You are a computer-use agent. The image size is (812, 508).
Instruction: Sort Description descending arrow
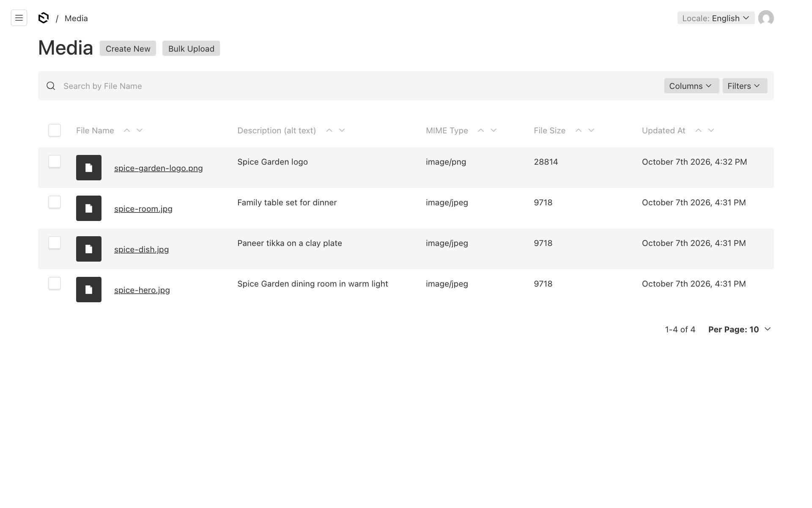click(x=342, y=130)
